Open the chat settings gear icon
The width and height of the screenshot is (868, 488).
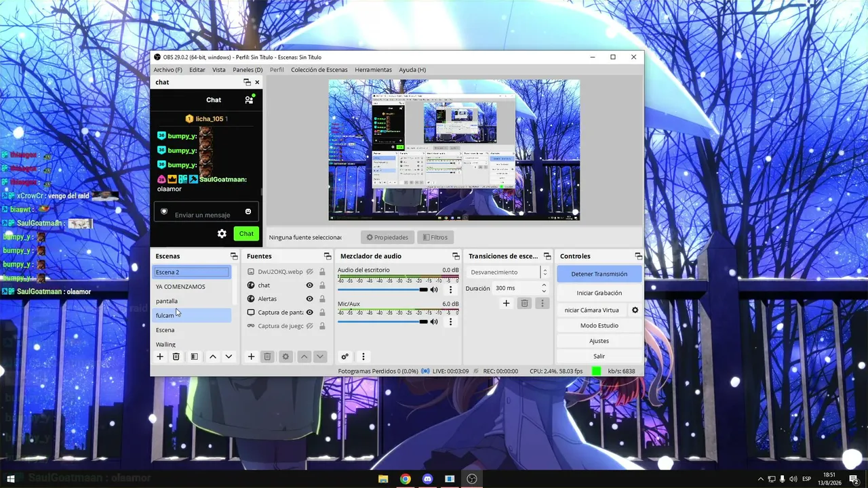coord(222,234)
